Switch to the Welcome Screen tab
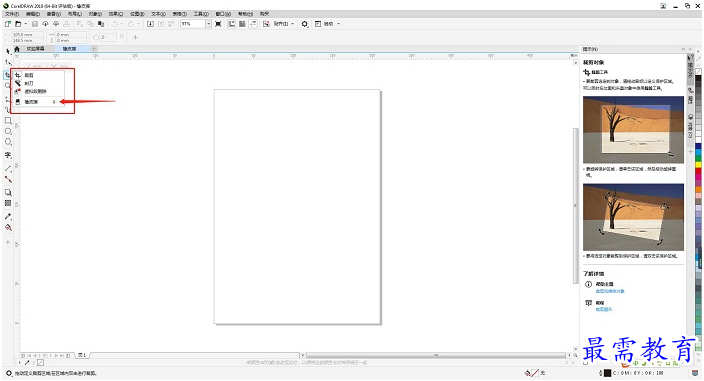 35,48
